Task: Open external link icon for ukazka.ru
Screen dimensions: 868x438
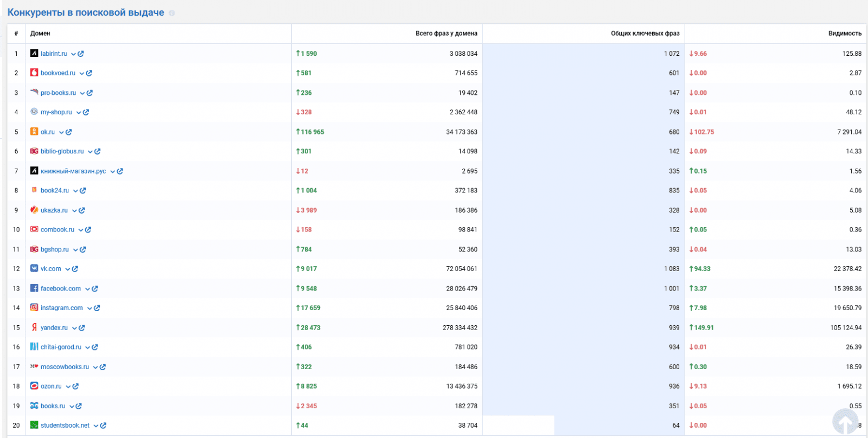Action: (x=81, y=210)
